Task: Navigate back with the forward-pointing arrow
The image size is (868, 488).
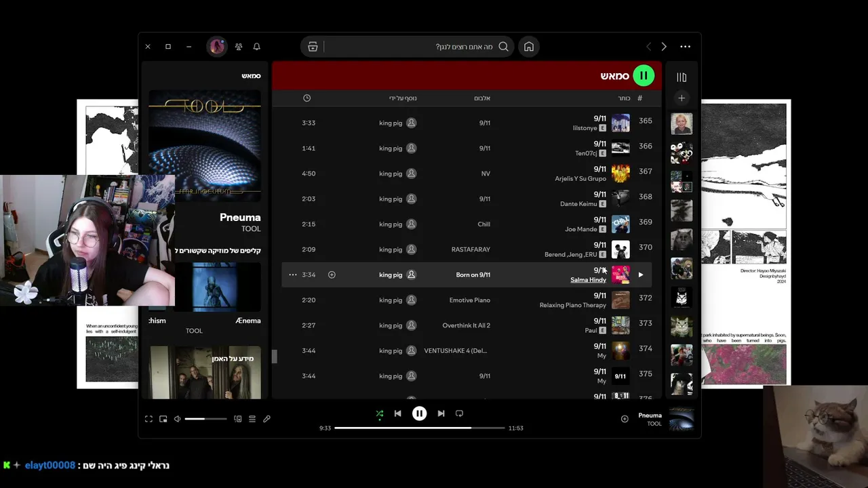Action: click(664, 47)
